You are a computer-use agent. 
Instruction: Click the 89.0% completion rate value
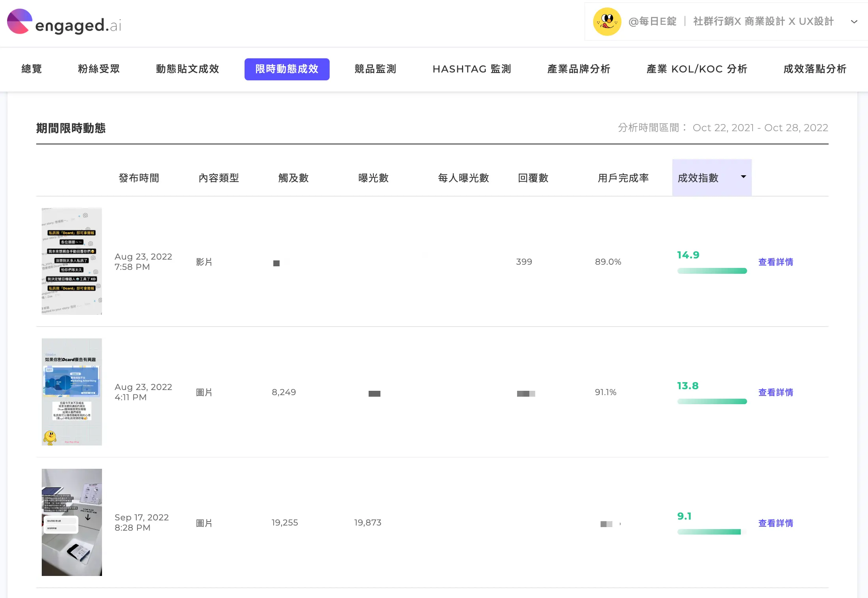point(608,262)
